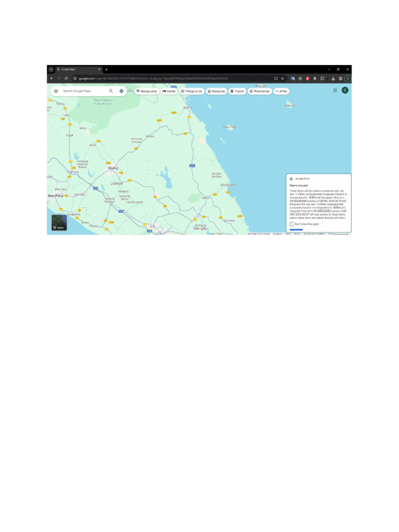
Task: Show Things to do on map
Action: tap(192, 91)
